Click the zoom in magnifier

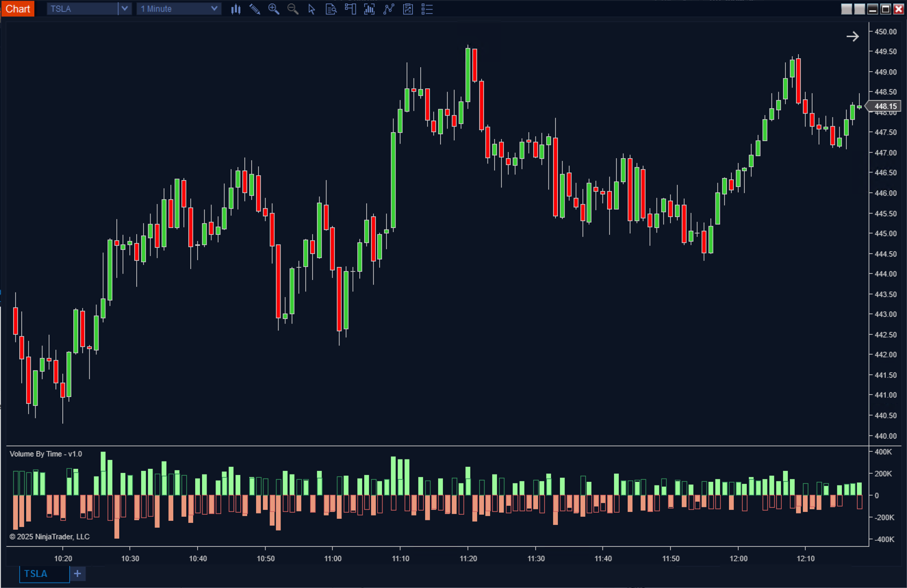click(274, 9)
